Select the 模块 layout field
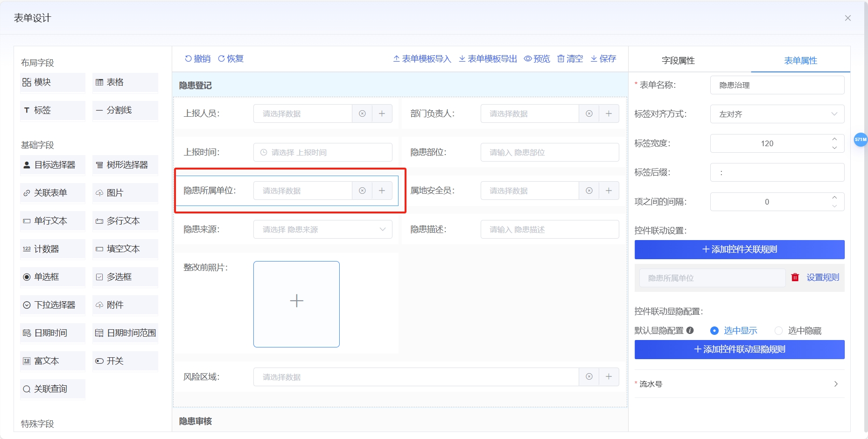868x439 pixels. click(53, 82)
